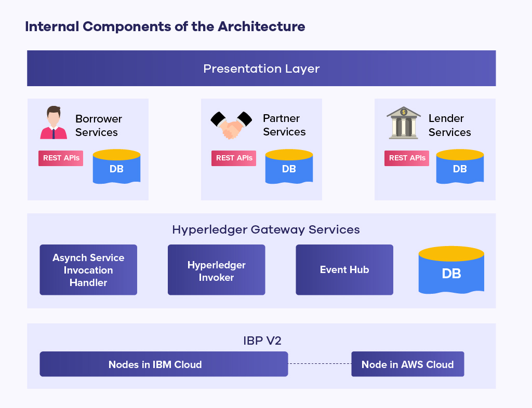The height and width of the screenshot is (408, 532).
Task: Select the Hyperledger Invoker block
Action: tap(216, 270)
